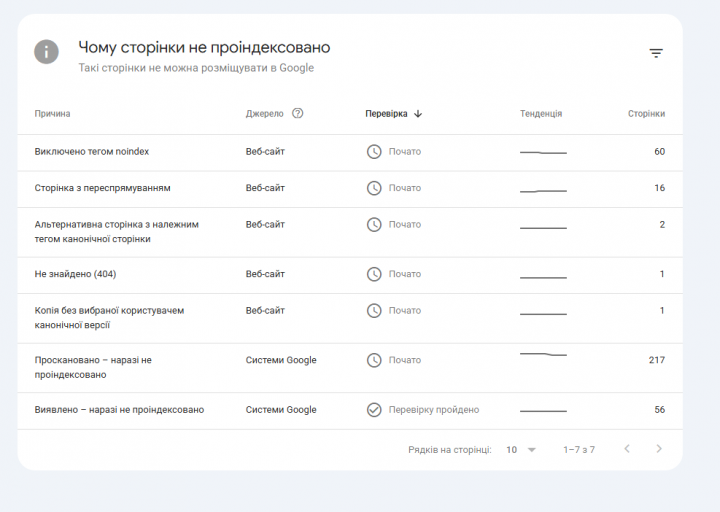Screen dimensions: 720x512
Task: Click the 'Перевірку пройдено' status text
Action: [434, 410]
